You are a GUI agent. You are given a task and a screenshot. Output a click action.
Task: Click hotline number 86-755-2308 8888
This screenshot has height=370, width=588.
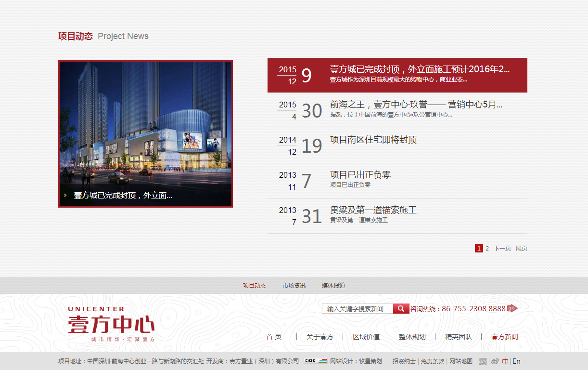pyautogui.click(x=473, y=309)
